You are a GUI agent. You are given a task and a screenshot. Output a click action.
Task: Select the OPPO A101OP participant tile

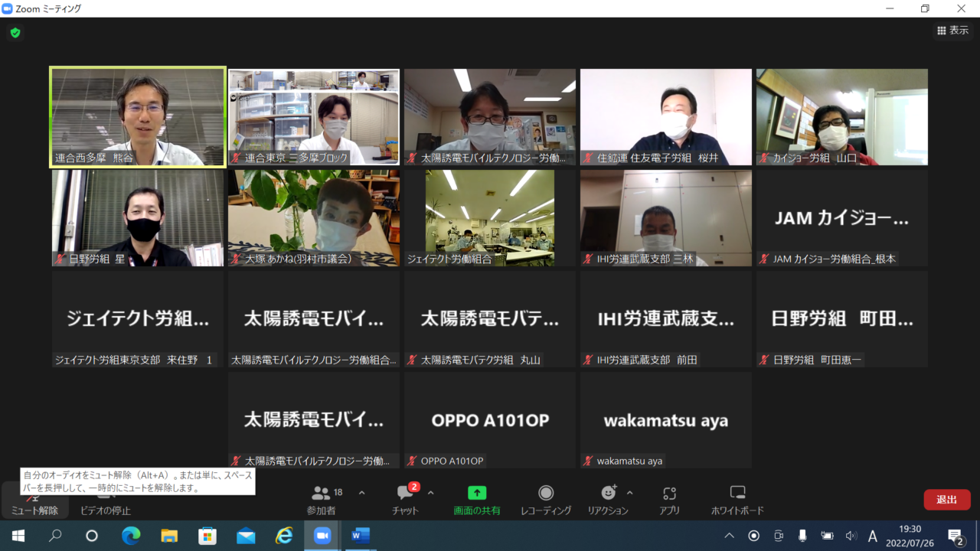pos(490,420)
